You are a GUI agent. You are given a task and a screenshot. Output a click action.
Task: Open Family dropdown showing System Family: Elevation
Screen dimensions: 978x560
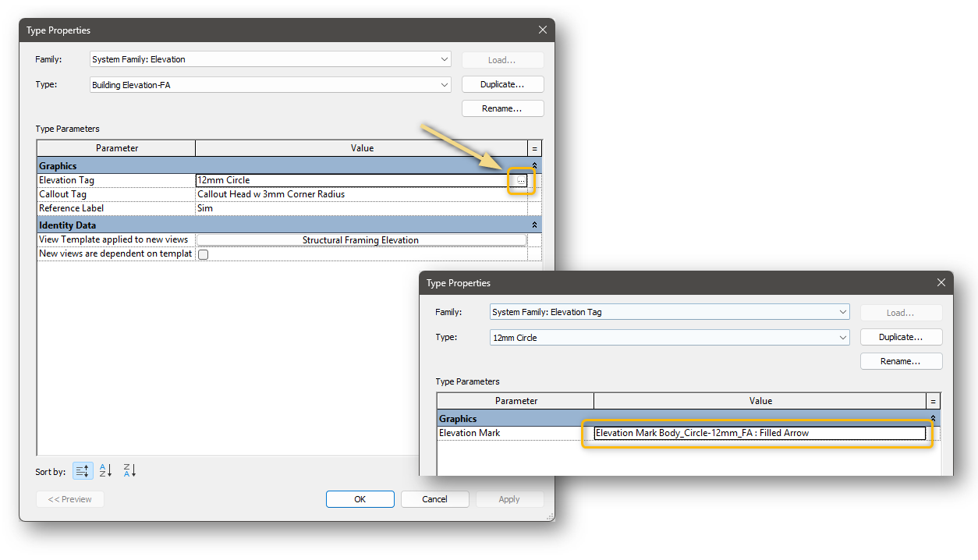(271, 59)
